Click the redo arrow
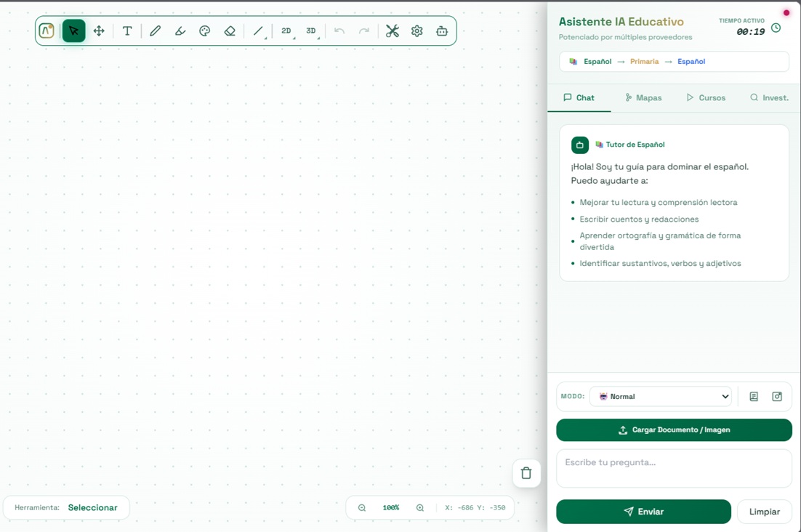The height and width of the screenshot is (532, 801). click(x=363, y=31)
